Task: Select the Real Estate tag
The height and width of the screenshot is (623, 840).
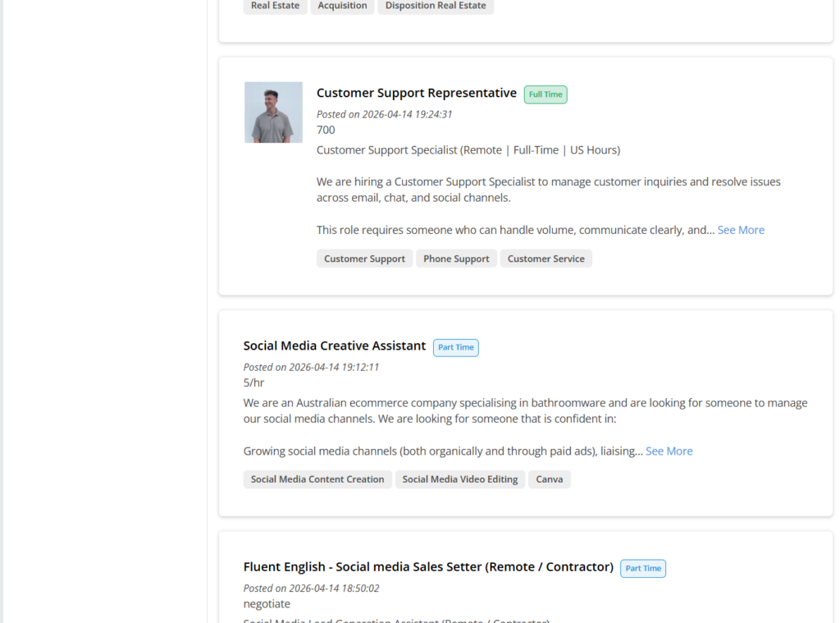Action: click(275, 6)
